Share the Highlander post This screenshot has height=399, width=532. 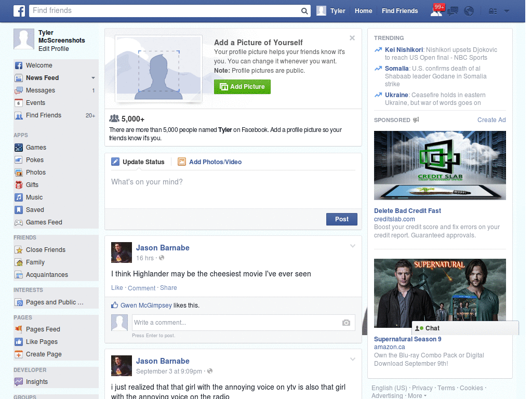click(168, 288)
